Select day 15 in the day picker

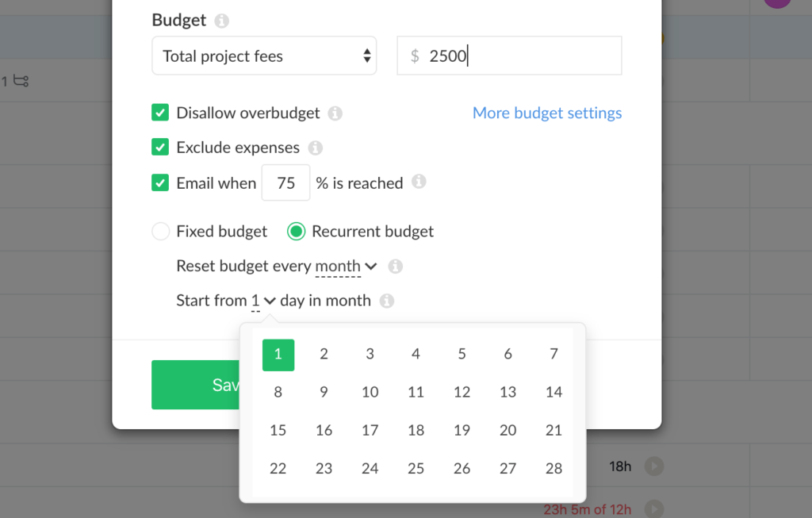click(278, 430)
